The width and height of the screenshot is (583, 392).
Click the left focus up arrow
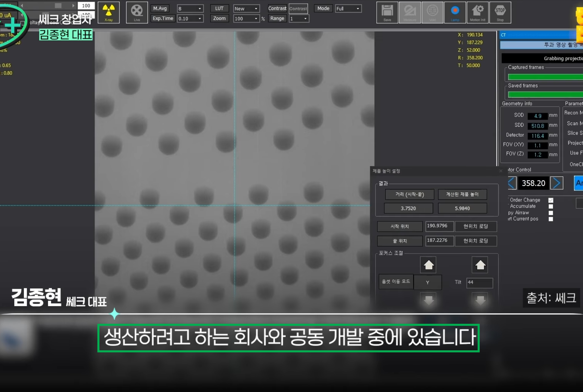pyautogui.click(x=428, y=265)
